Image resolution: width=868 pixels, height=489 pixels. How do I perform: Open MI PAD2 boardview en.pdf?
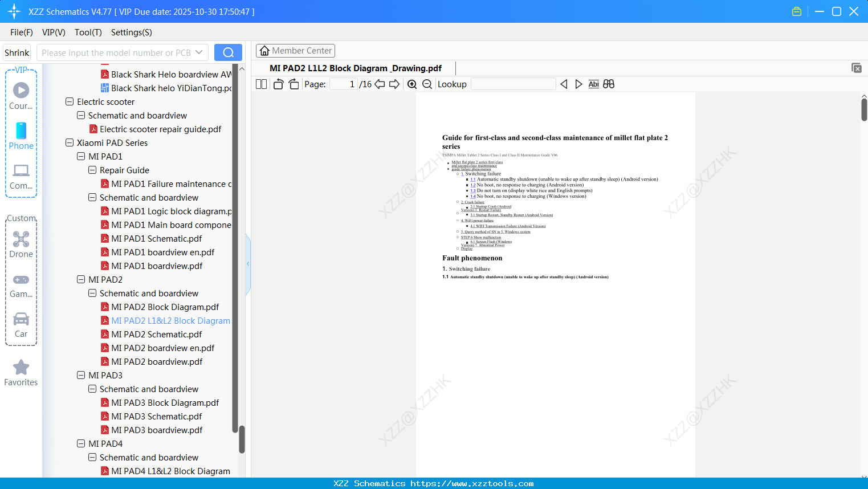pyautogui.click(x=158, y=348)
